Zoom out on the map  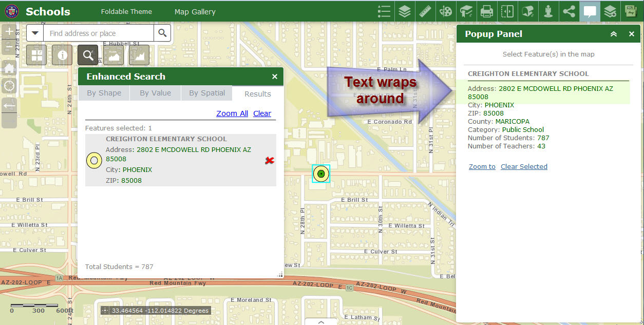9,48
